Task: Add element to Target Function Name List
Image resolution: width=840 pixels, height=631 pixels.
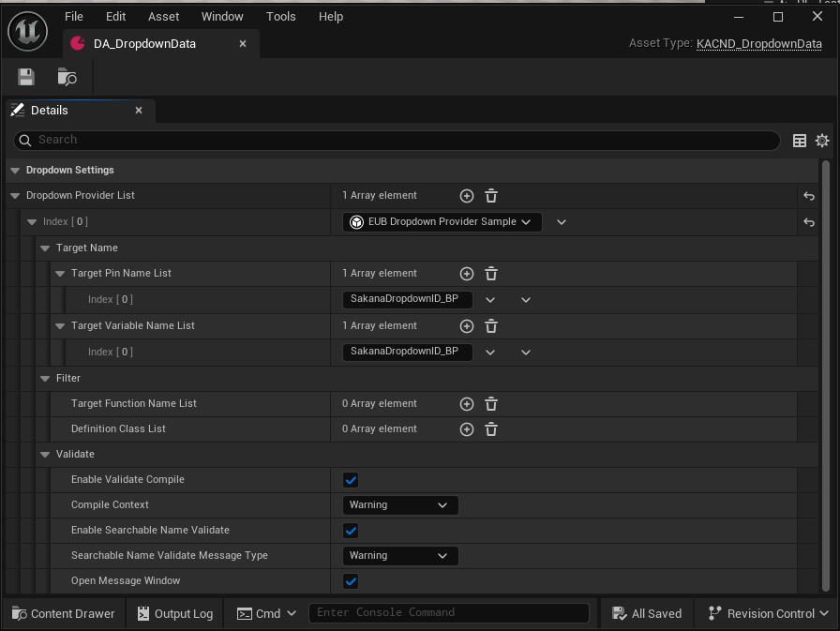Action: [467, 404]
